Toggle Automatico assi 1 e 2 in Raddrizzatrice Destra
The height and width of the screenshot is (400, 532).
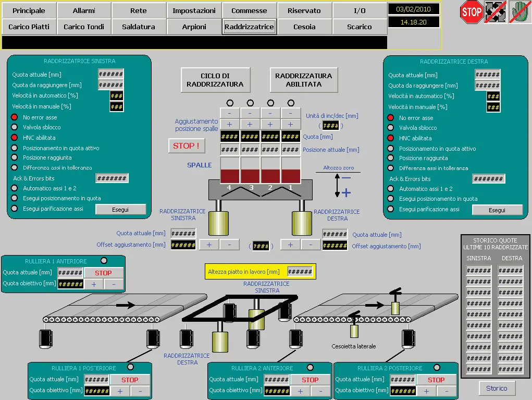pos(390,189)
